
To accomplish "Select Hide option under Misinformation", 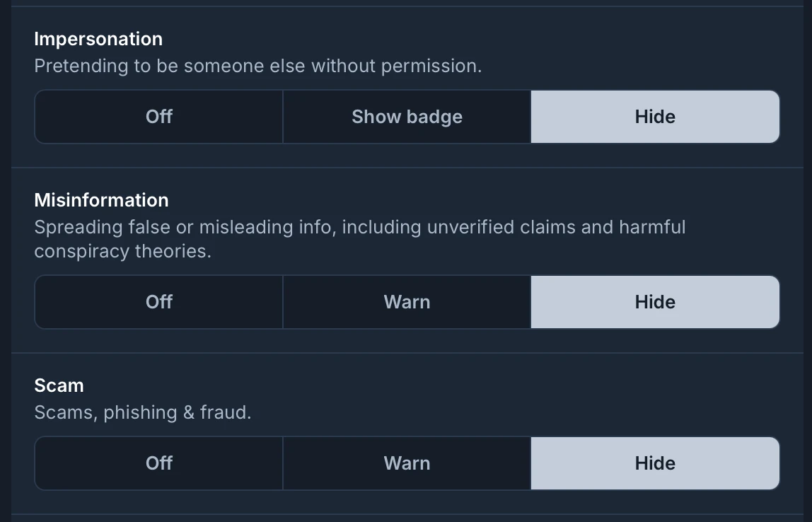I will pos(655,302).
